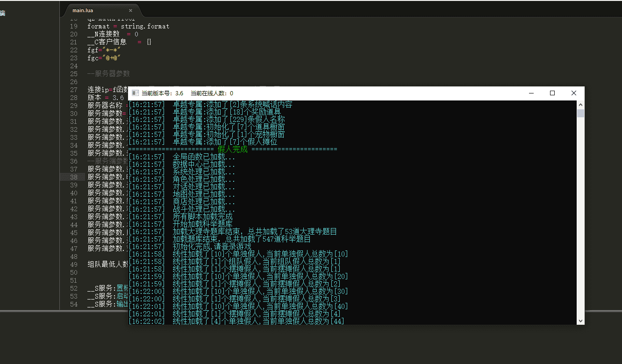Click the 初始化完成,请登录游戏 log line

point(212,247)
